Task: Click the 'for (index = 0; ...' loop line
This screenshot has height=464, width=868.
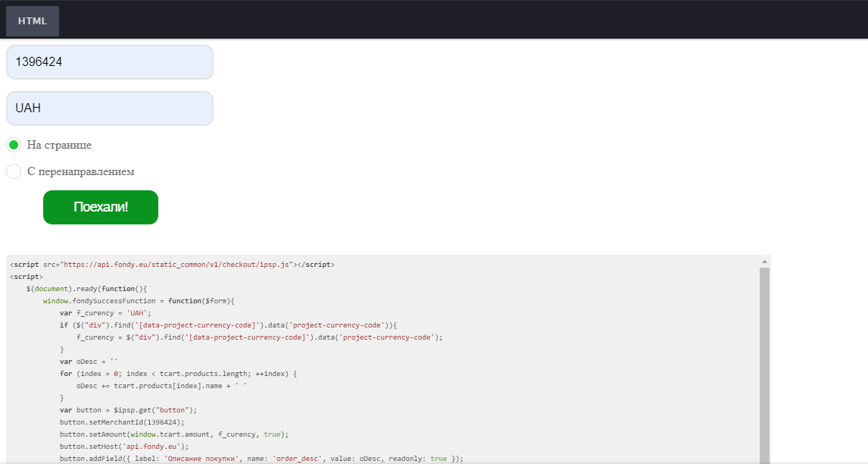Action: click(178, 374)
